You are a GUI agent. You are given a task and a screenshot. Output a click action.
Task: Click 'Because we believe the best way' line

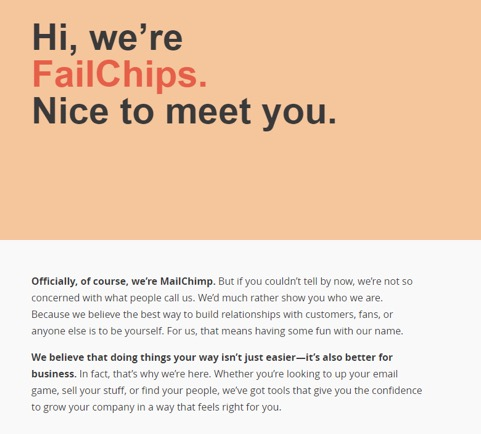pos(212,315)
